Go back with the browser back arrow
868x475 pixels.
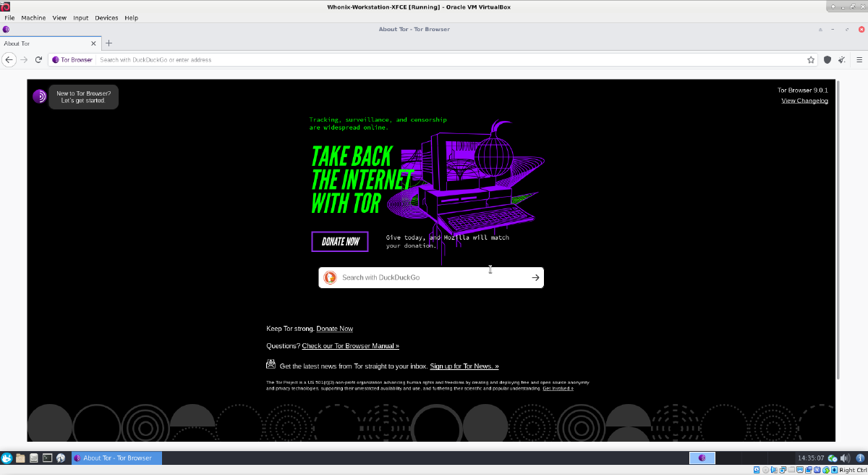(x=9, y=59)
